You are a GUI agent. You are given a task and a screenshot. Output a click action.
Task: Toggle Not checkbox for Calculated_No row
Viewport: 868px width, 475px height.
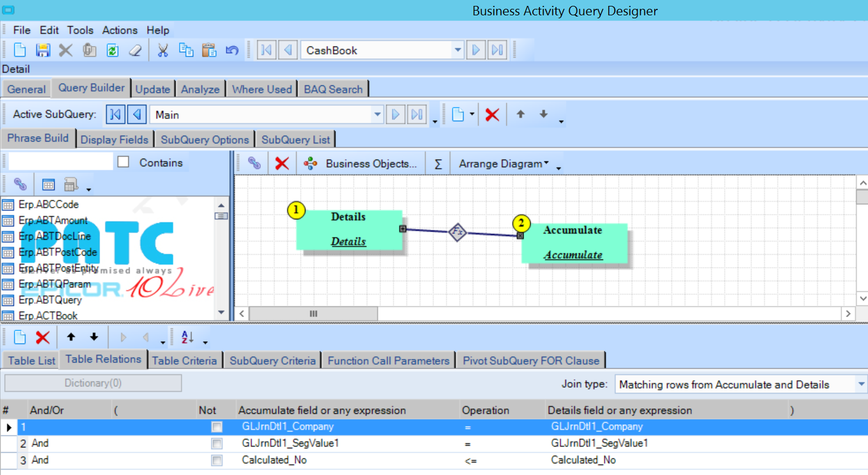217,460
